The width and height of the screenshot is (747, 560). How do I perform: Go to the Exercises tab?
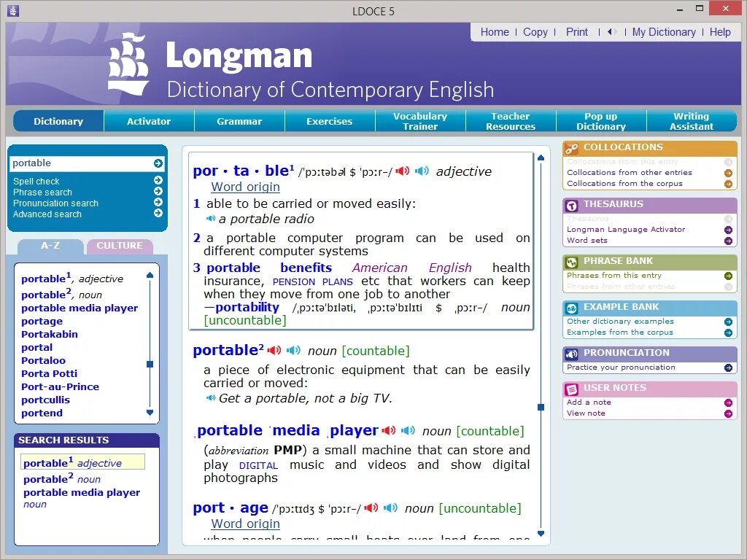tap(329, 121)
